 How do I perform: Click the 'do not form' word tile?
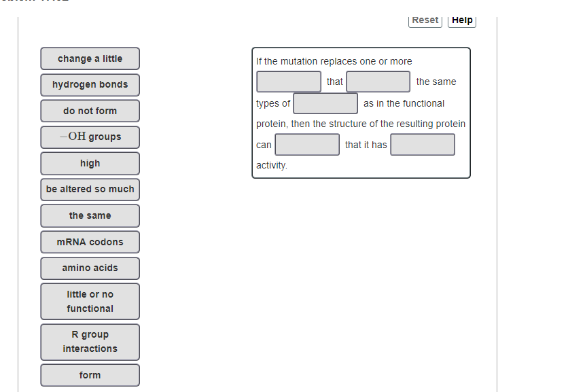[x=90, y=111]
